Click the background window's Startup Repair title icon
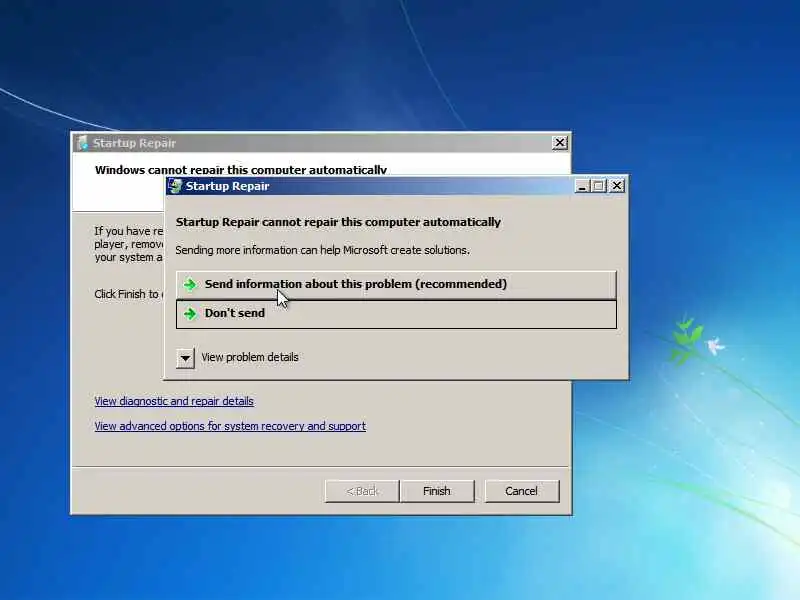 82,143
